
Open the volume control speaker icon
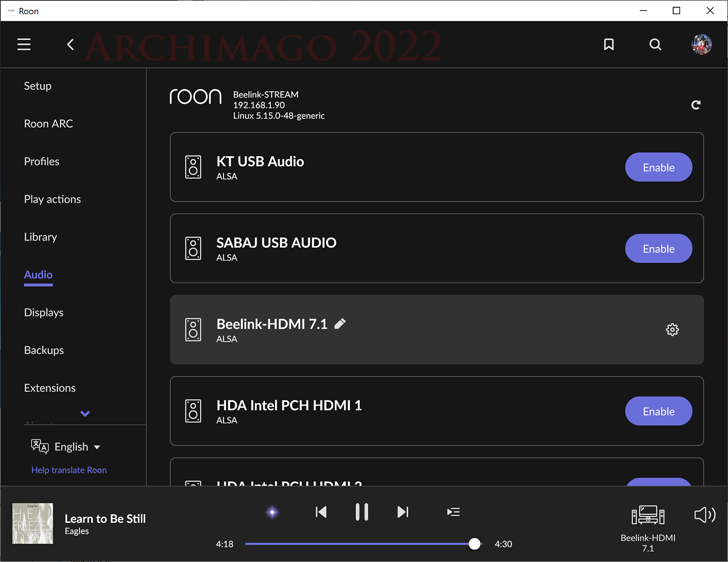click(705, 514)
